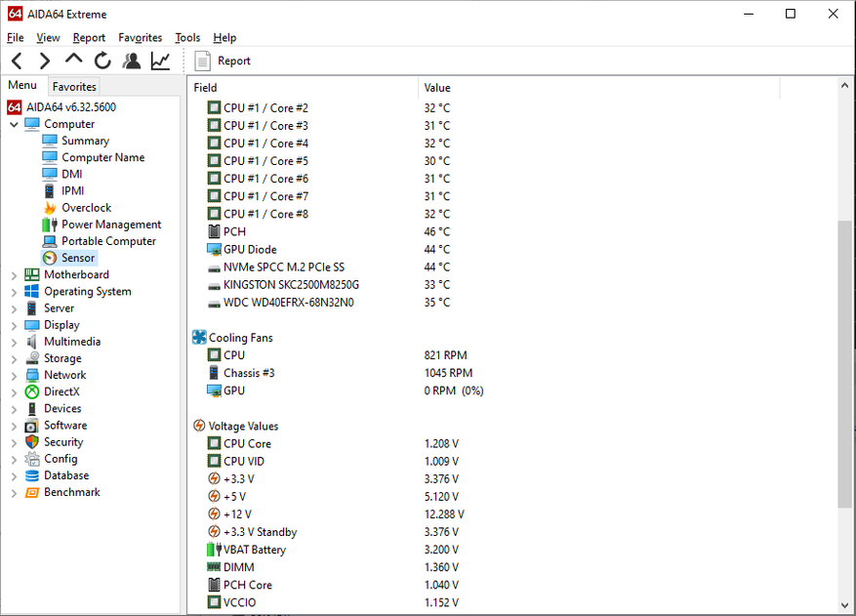Select the Overclock flame item
The image size is (856, 616).
tap(86, 208)
